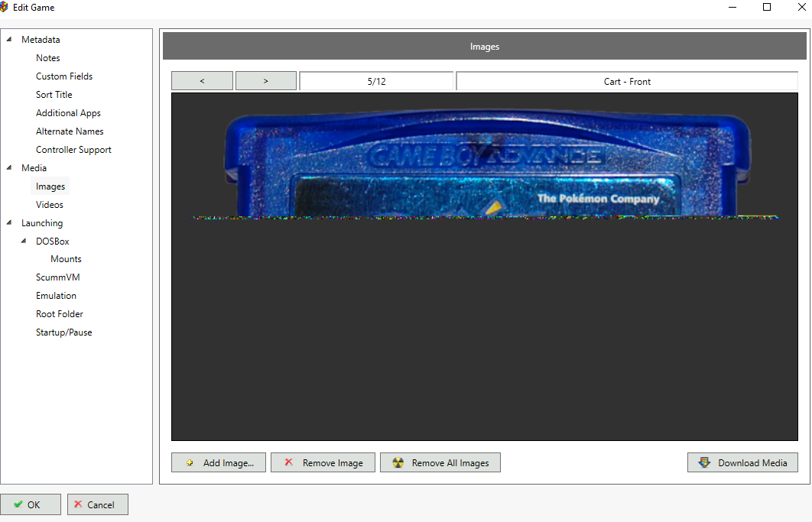Click the yellow star icon on Add Image
812x522 pixels.
[190, 463]
